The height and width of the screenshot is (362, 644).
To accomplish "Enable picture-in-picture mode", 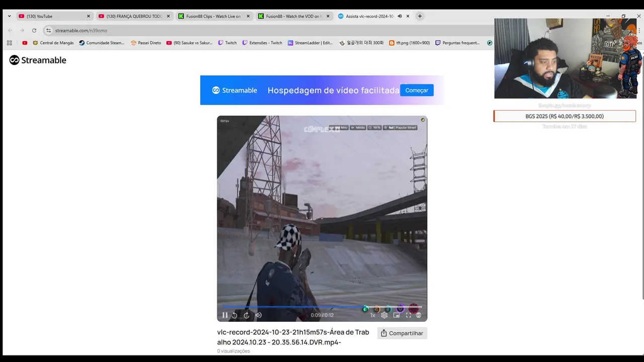I will (396, 315).
